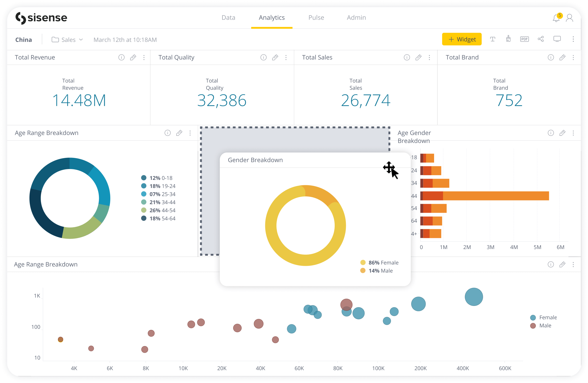Click the options kebab menu on Total Sales
Screen dimensions: 588x383
point(430,57)
